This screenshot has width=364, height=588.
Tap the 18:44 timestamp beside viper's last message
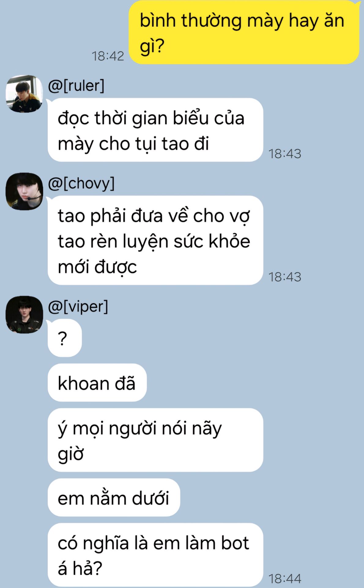[285, 579]
